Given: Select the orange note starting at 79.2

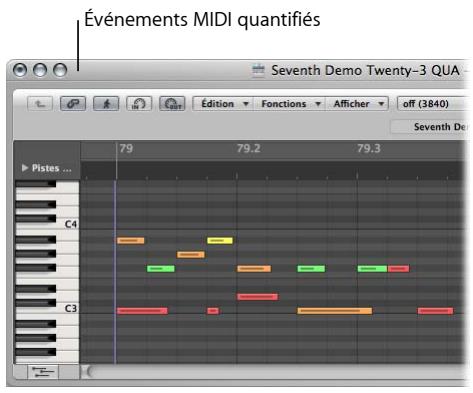Looking at the screenshot, I should (254, 268).
